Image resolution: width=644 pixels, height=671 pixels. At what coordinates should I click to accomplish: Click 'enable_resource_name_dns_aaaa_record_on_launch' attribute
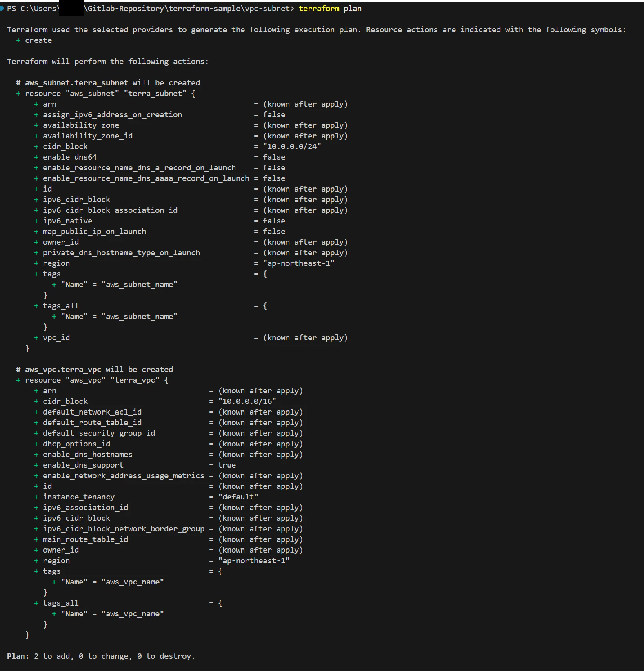coord(146,178)
